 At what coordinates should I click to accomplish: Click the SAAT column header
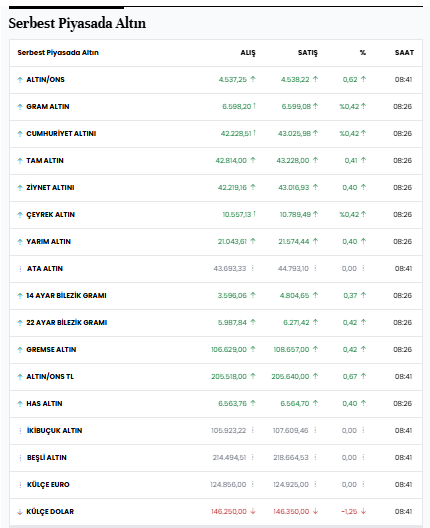pyautogui.click(x=404, y=53)
